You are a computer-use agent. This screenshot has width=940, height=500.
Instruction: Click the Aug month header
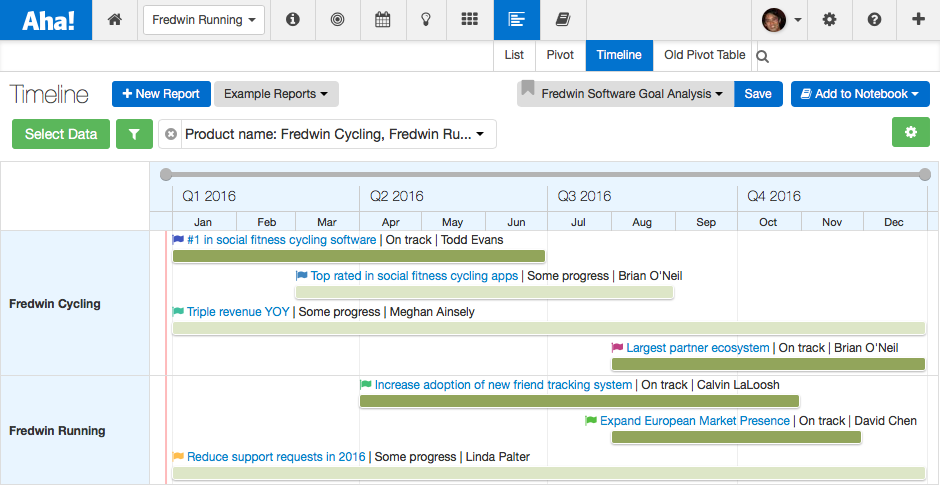click(641, 222)
